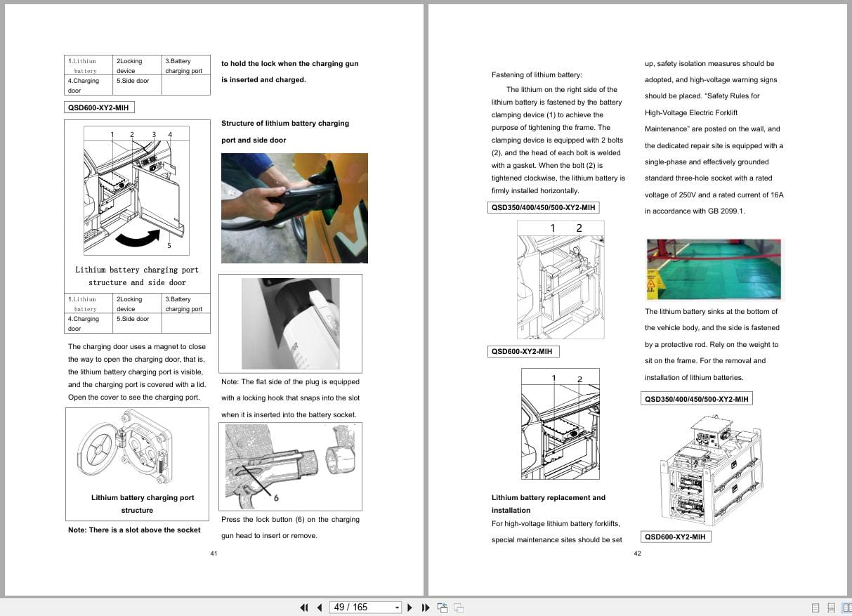This screenshot has height=616, width=852.
Task: Click the heading 'Lithium battery replacement and installation'
Action: tap(548, 504)
